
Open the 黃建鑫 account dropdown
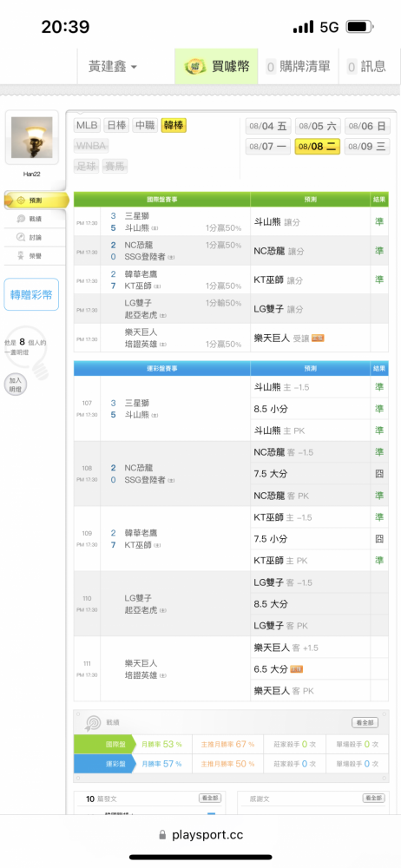[x=113, y=67]
